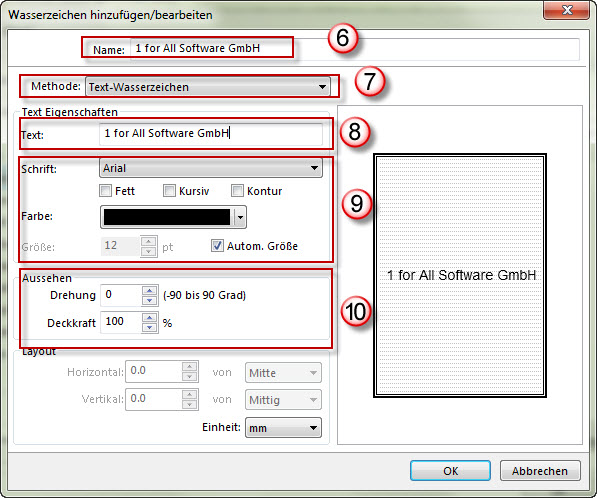Open the Einheit mm dropdown
Viewport: 597px width, 498px height.
point(283,428)
